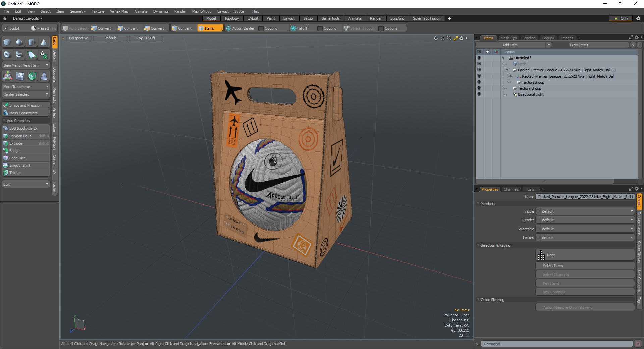644x349 pixels.
Task: Activate the Polygon Bevel tool
Action: point(26,136)
